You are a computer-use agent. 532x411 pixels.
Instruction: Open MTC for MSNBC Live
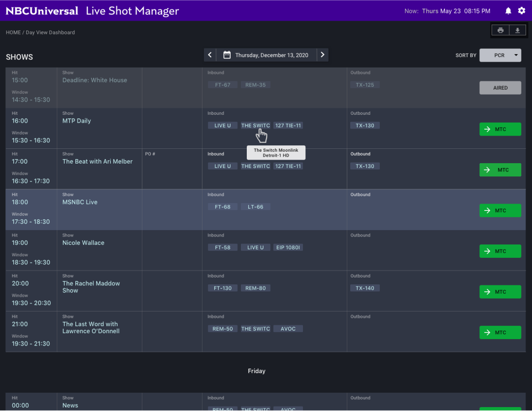[x=500, y=211]
